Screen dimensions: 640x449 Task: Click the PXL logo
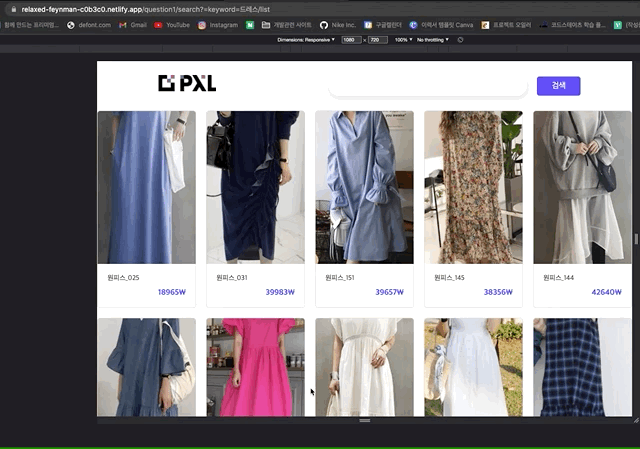[187, 84]
